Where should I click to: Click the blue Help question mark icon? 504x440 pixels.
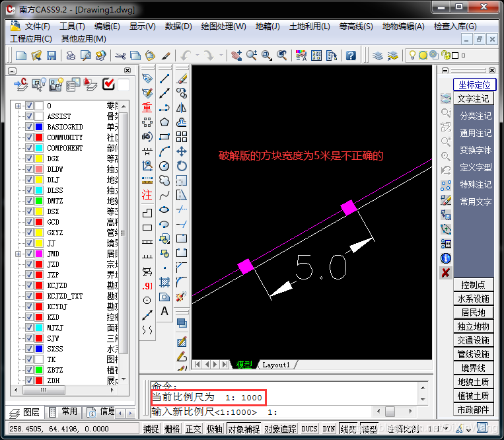pyautogui.click(x=351, y=55)
